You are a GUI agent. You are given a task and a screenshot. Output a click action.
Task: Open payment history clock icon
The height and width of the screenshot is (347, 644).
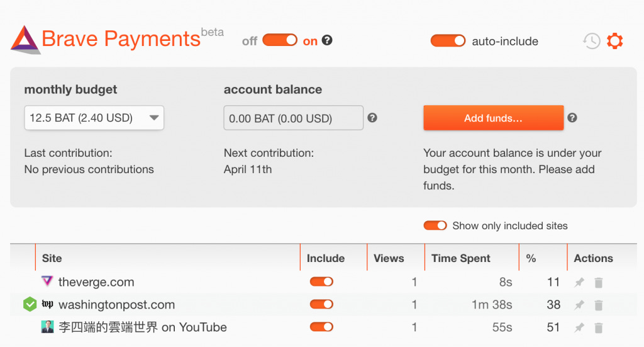(x=591, y=41)
